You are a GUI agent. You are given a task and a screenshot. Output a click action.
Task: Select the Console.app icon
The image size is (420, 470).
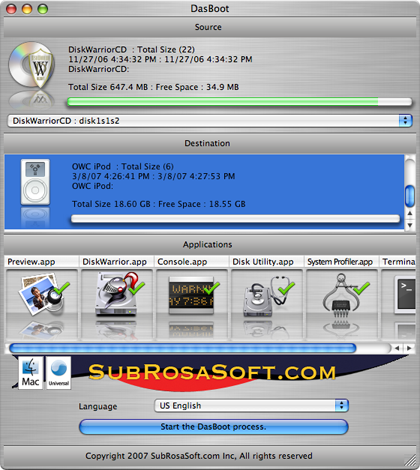pos(191,295)
